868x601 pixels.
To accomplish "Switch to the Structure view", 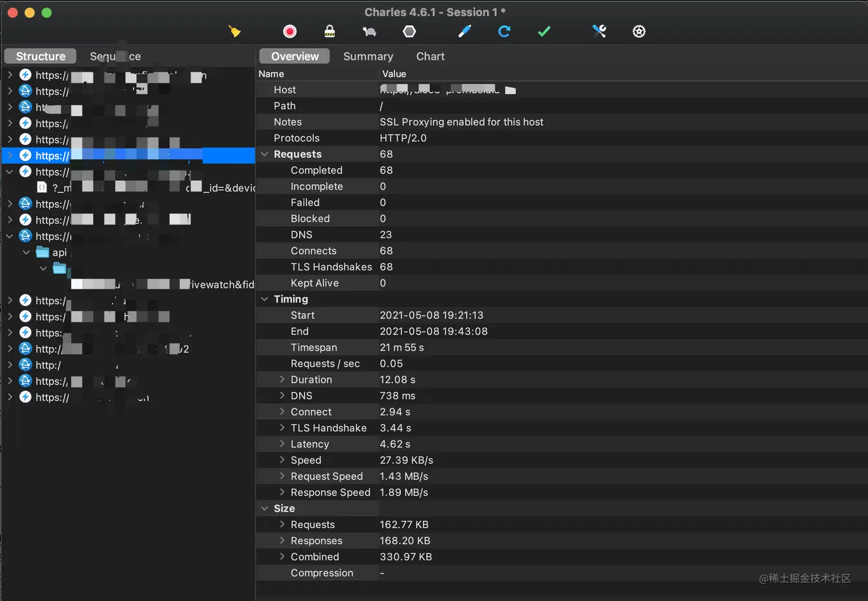I will [40, 56].
